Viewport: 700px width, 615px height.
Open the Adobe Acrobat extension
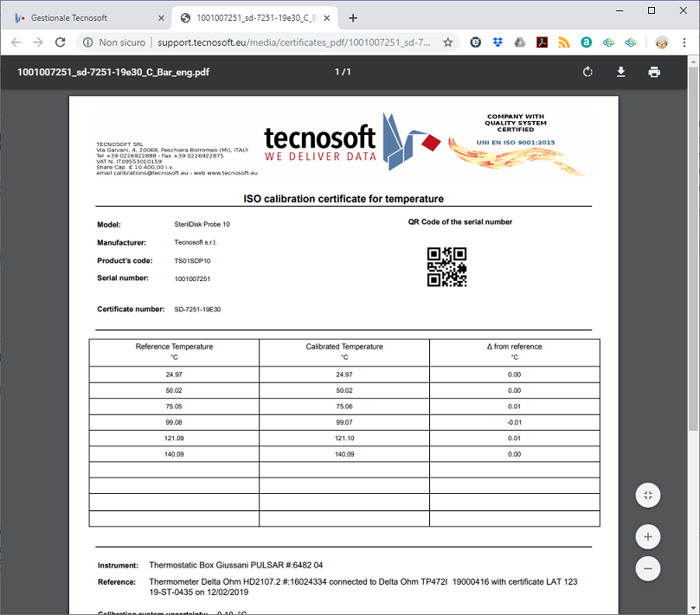pos(542,42)
